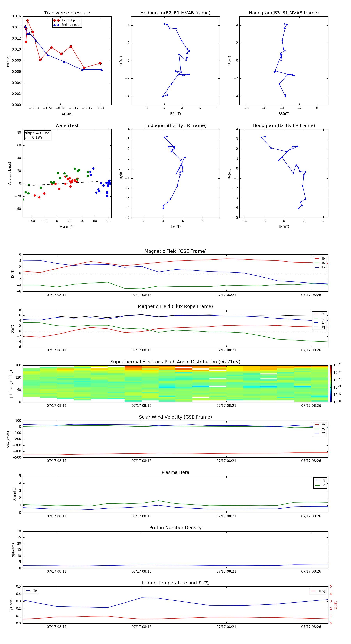This screenshot has height=644, width=351.
Task: Click the "Pt(nPa)" y-axis label
Action: pyautogui.click(x=8, y=61)
